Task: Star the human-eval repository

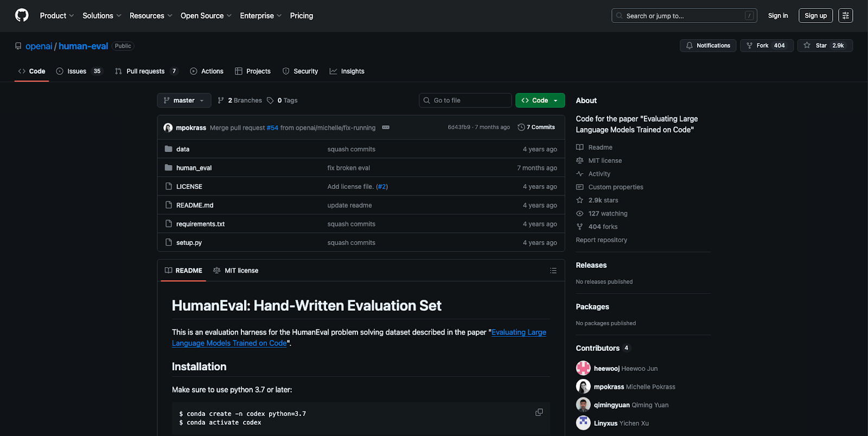Action: 825,46
